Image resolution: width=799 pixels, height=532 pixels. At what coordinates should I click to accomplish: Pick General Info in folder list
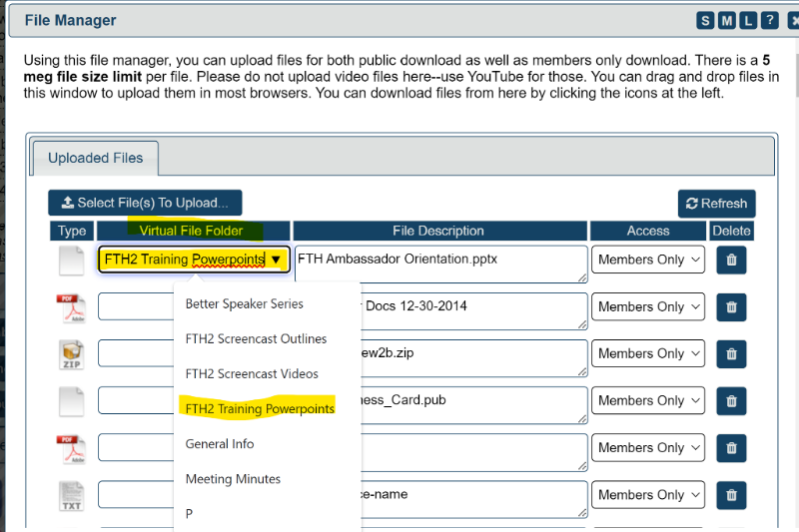tap(220, 443)
